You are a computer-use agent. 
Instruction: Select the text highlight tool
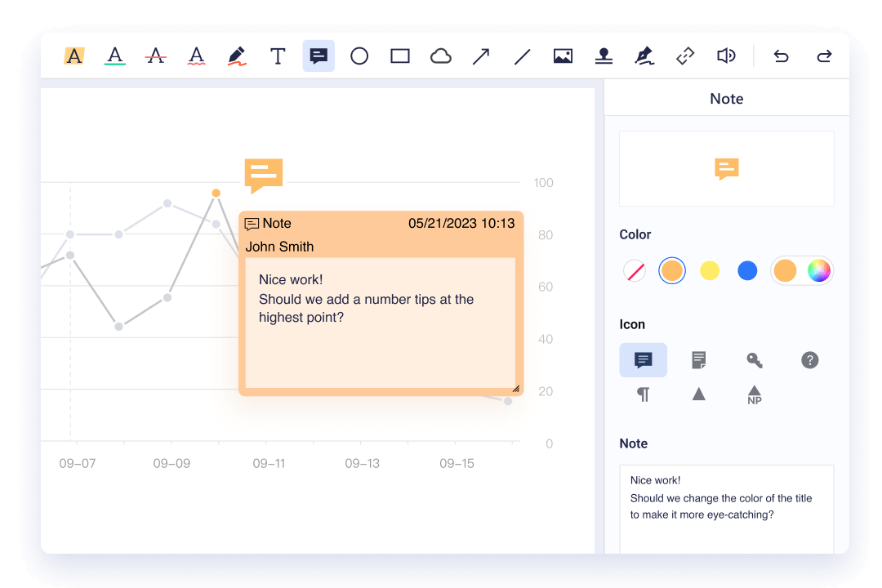(74, 56)
